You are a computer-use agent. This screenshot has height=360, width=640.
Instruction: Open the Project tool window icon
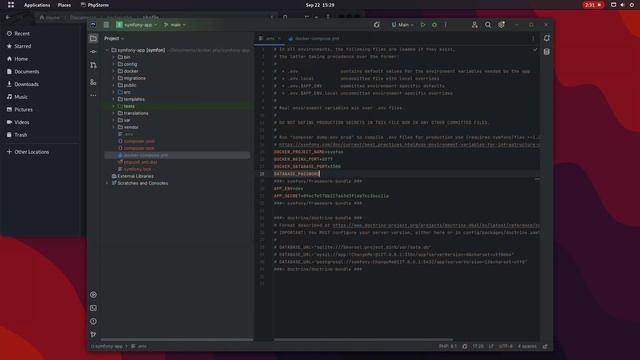[93, 38]
